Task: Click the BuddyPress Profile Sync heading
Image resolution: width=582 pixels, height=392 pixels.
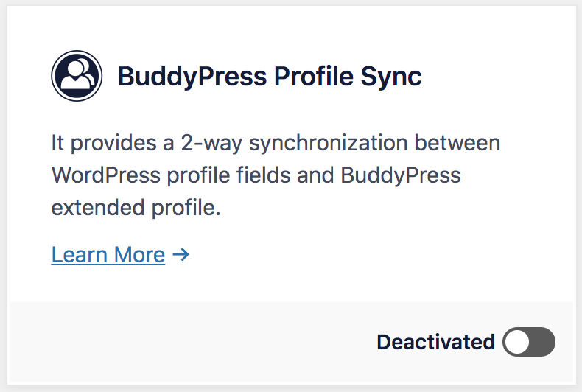Action: 270,77
